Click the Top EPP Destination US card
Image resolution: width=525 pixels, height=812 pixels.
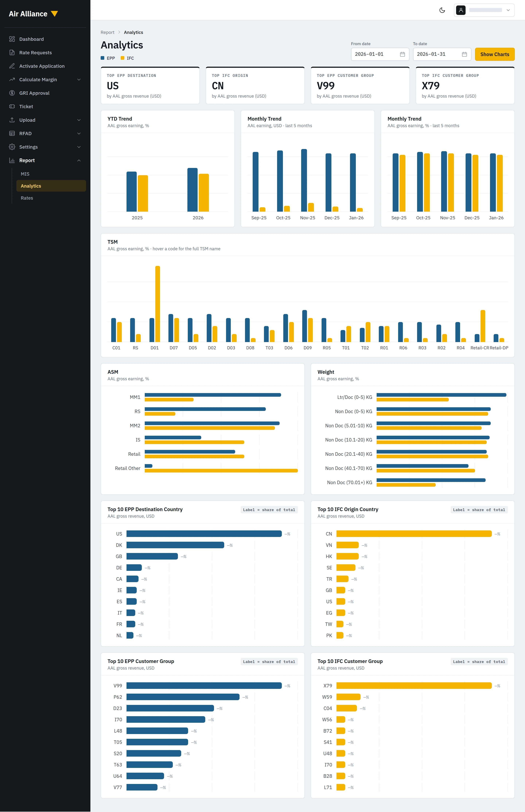pyautogui.click(x=150, y=85)
